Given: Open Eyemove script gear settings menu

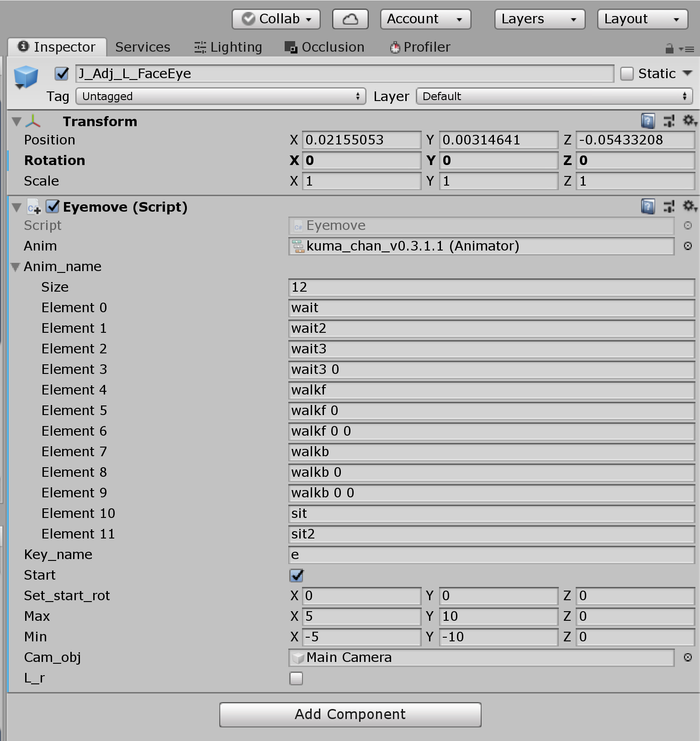Looking at the screenshot, I should (689, 206).
